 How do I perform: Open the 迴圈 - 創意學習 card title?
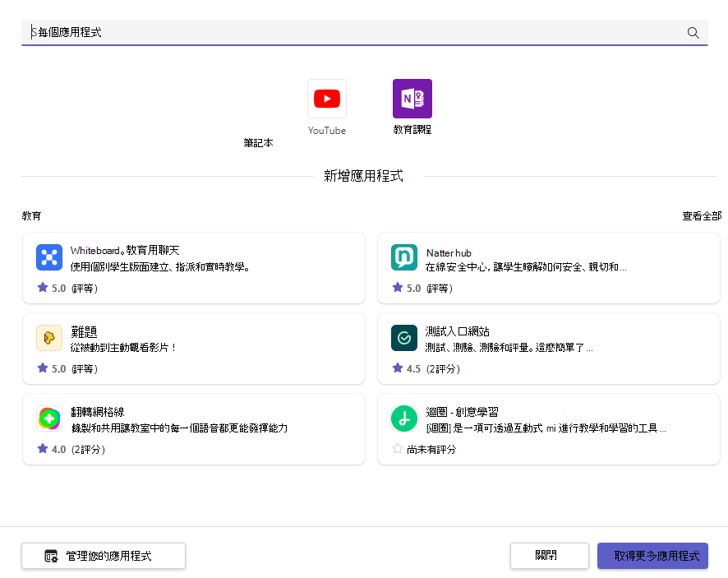[462, 412]
